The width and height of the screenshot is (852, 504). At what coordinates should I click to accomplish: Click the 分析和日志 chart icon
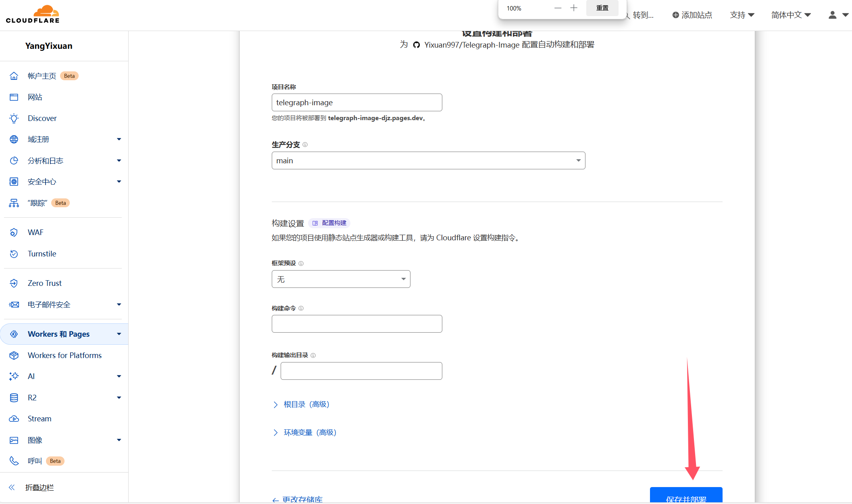(x=14, y=160)
